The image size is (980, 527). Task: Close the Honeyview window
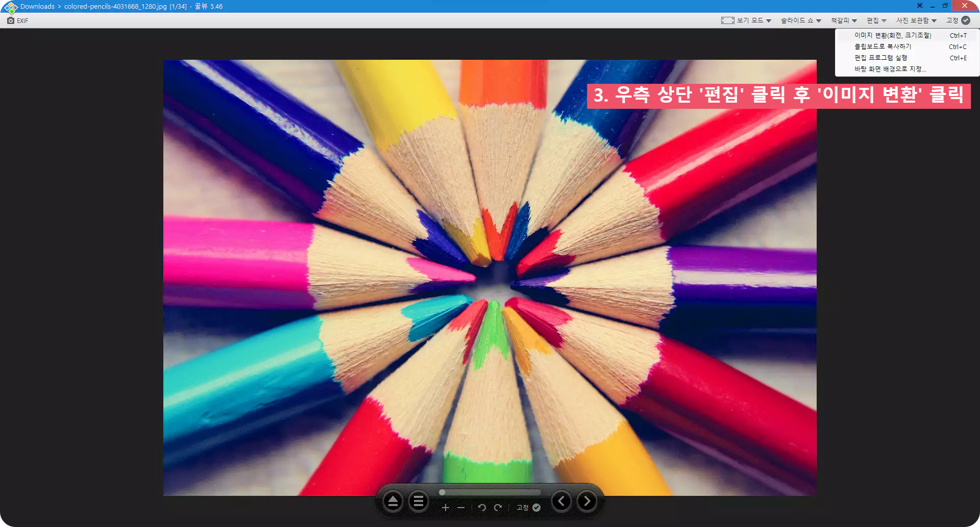tap(965, 6)
